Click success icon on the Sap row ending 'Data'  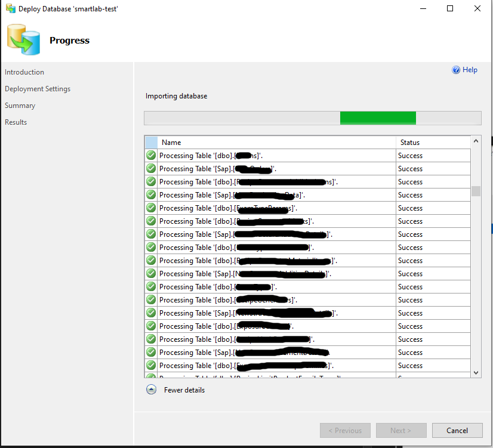click(151, 195)
